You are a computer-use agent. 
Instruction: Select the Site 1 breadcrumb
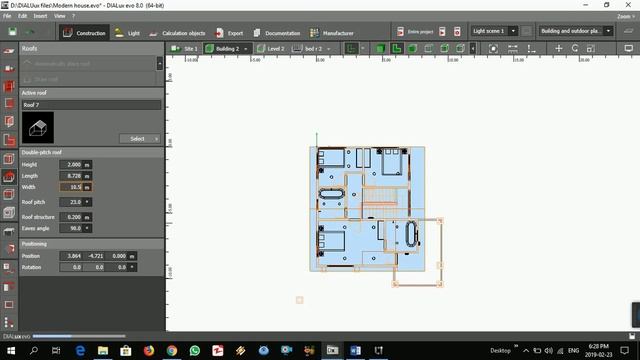[x=184, y=49]
